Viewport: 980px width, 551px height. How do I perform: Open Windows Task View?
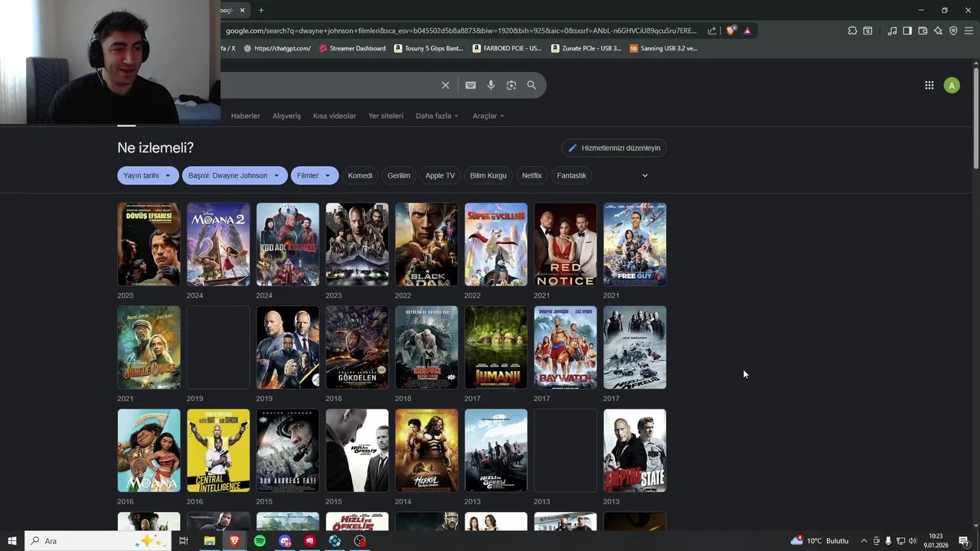point(184,541)
